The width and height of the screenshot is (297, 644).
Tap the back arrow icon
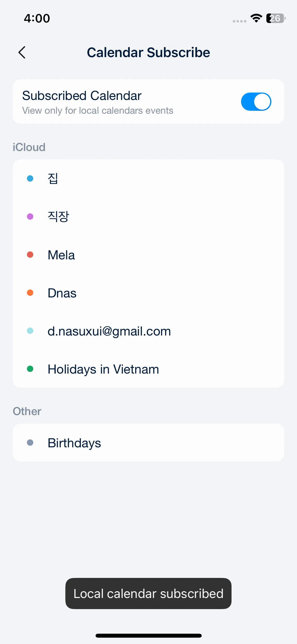pos(22,52)
